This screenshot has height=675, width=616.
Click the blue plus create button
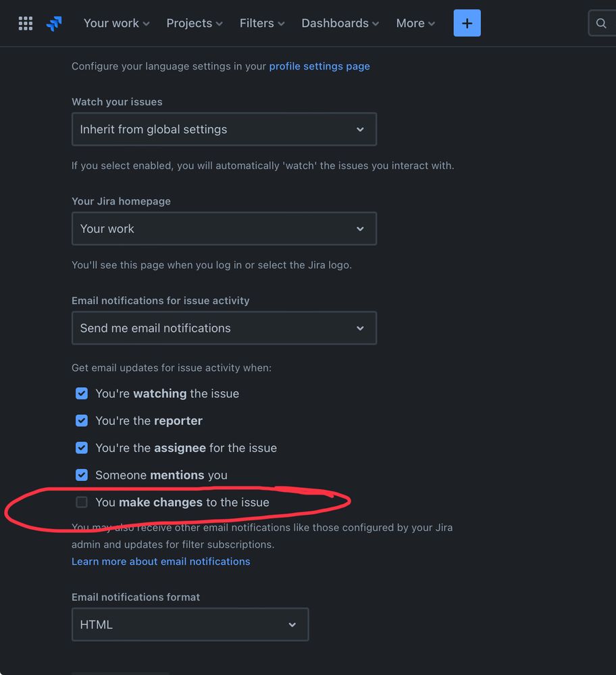pyautogui.click(x=467, y=23)
